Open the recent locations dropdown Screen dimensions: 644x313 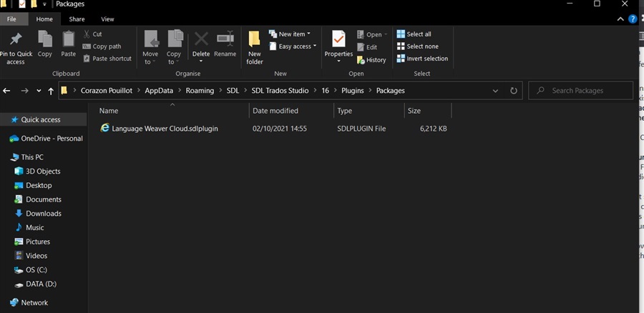[39, 91]
